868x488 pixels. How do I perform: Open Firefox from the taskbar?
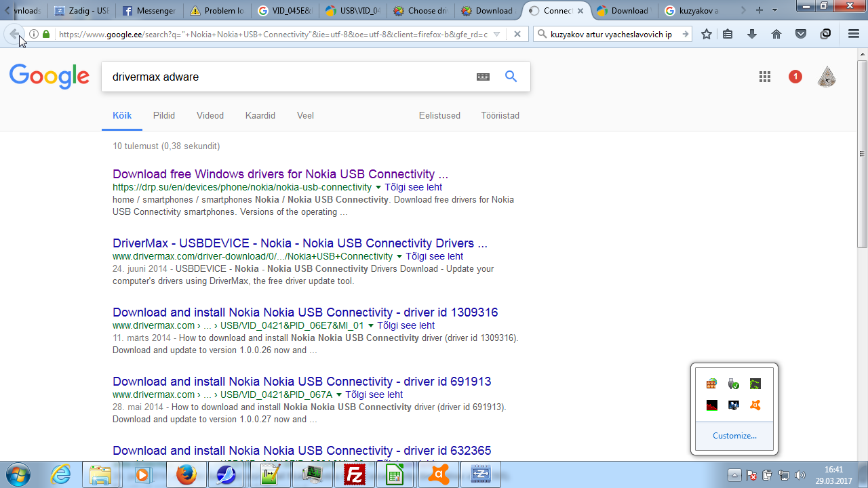pyautogui.click(x=185, y=474)
